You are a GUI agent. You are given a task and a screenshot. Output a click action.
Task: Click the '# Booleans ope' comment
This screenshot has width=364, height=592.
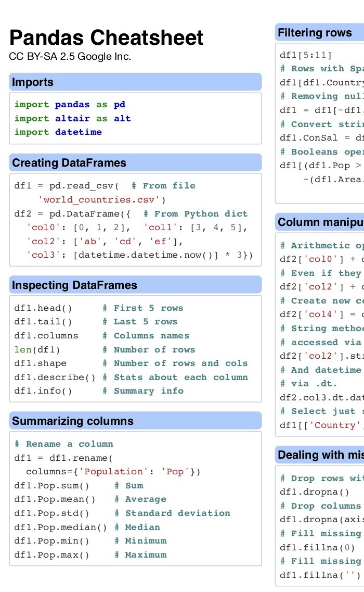pyautogui.click(x=322, y=152)
